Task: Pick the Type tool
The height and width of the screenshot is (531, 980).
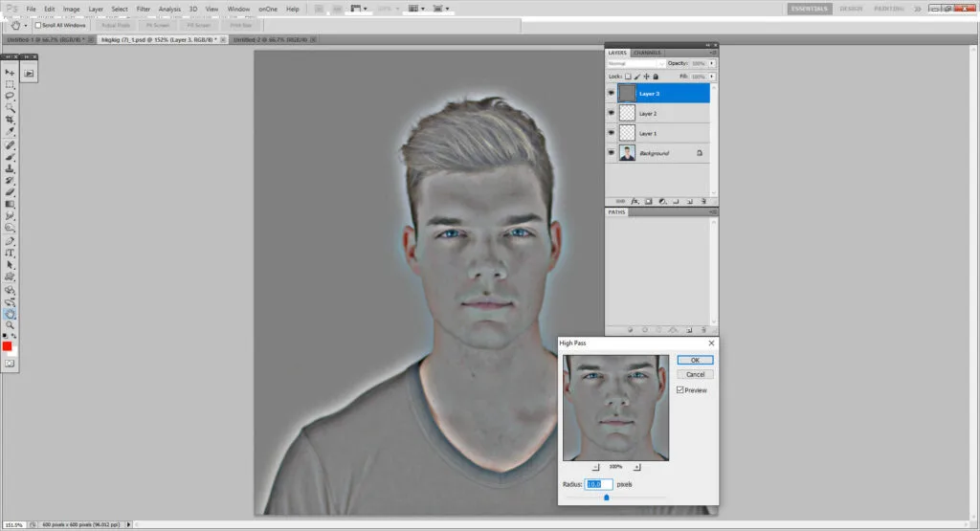Action: click(11, 253)
